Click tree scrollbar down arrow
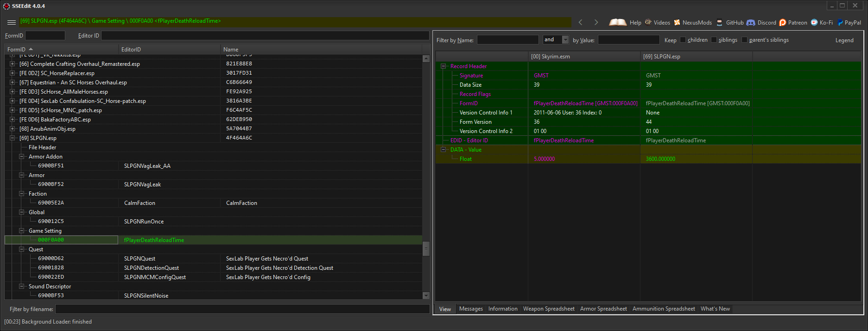 pyautogui.click(x=426, y=295)
